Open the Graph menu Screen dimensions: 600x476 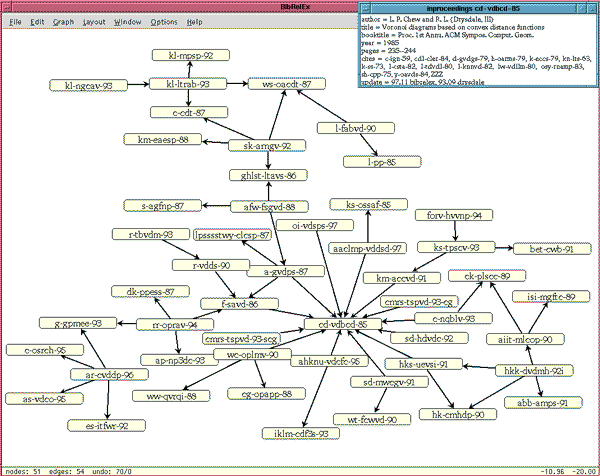[63, 22]
